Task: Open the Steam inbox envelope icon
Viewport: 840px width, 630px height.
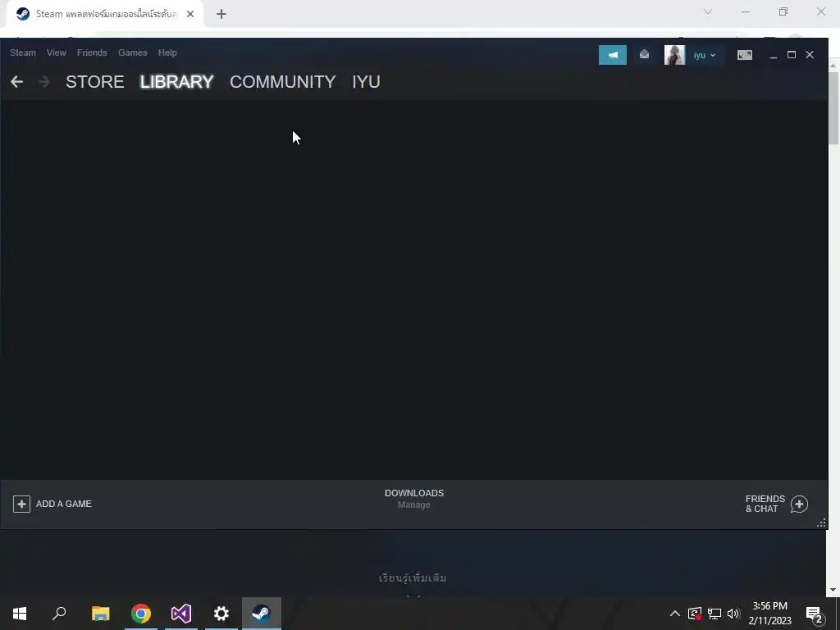Action: coord(645,54)
